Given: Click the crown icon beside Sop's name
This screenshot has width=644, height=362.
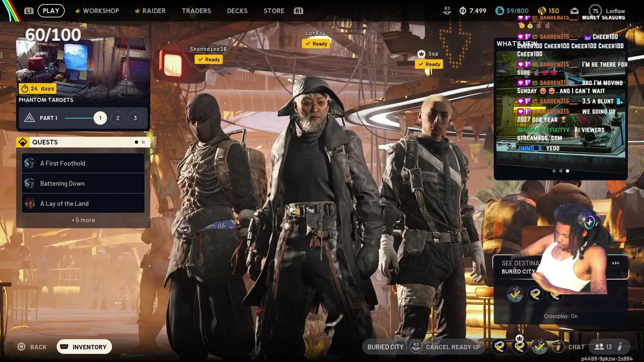Looking at the screenshot, I should [x=422, y=54].
